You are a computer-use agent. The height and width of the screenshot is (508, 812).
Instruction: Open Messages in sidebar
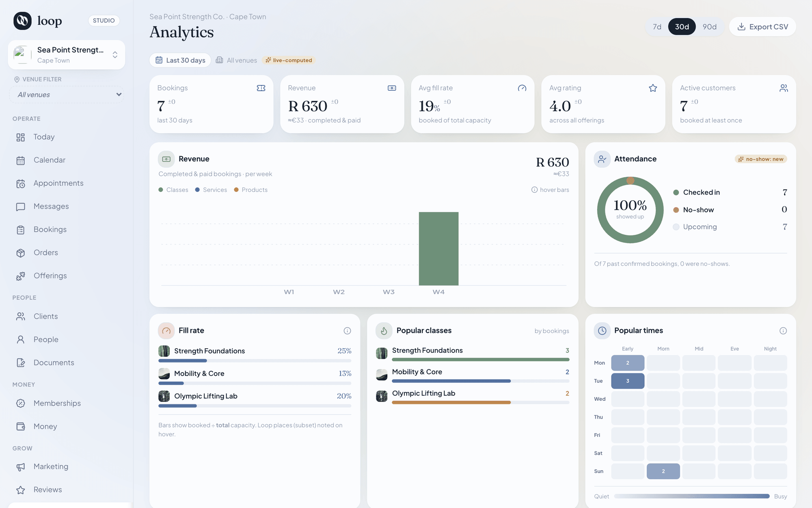[x=67, y=206]
